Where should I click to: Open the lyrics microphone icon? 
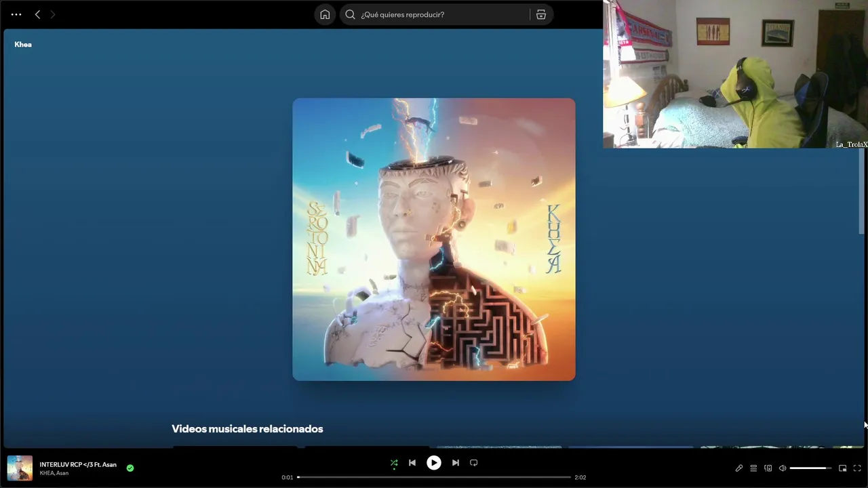(739, 468)
